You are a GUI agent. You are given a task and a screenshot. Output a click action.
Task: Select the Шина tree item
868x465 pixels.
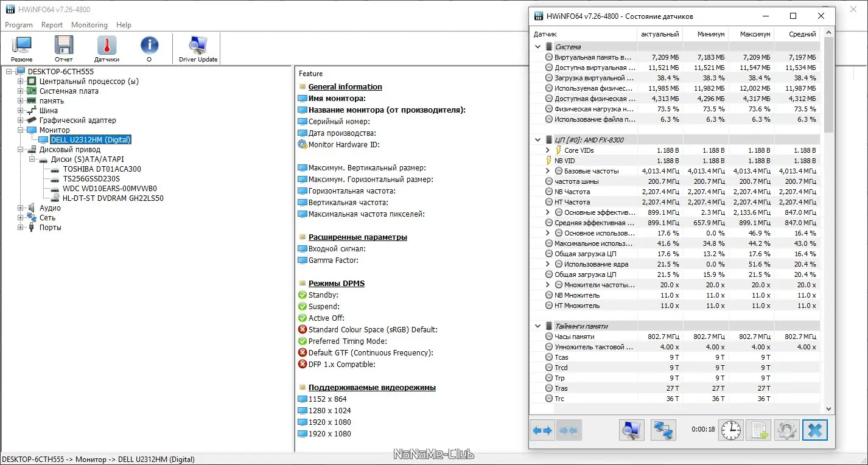click(49, 111)
